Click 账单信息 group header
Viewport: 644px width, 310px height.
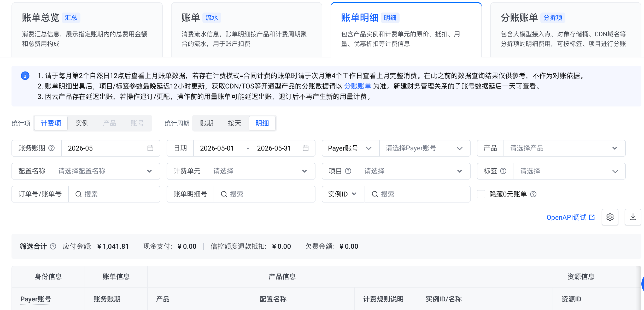tap(116, 277)
